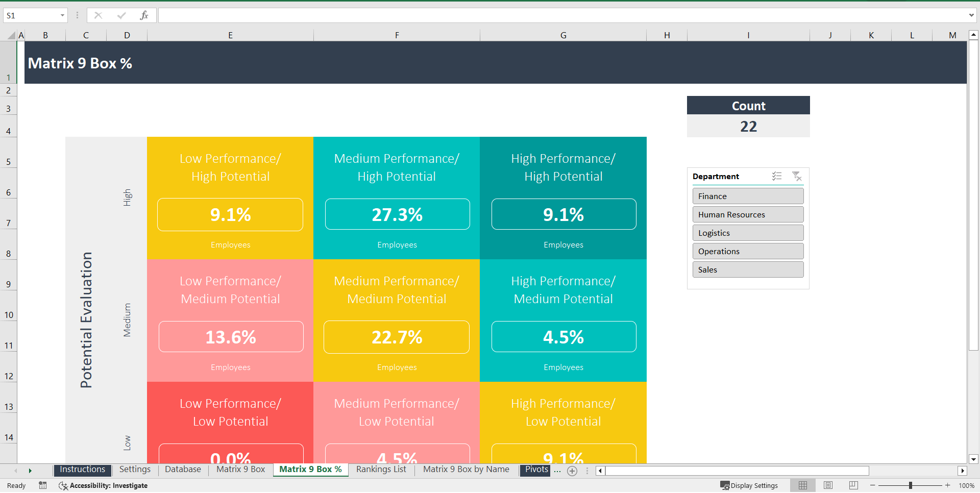The width and height of the screenshot is (980, 493).
Task: Click into the formula bar input
Action: 561,15
